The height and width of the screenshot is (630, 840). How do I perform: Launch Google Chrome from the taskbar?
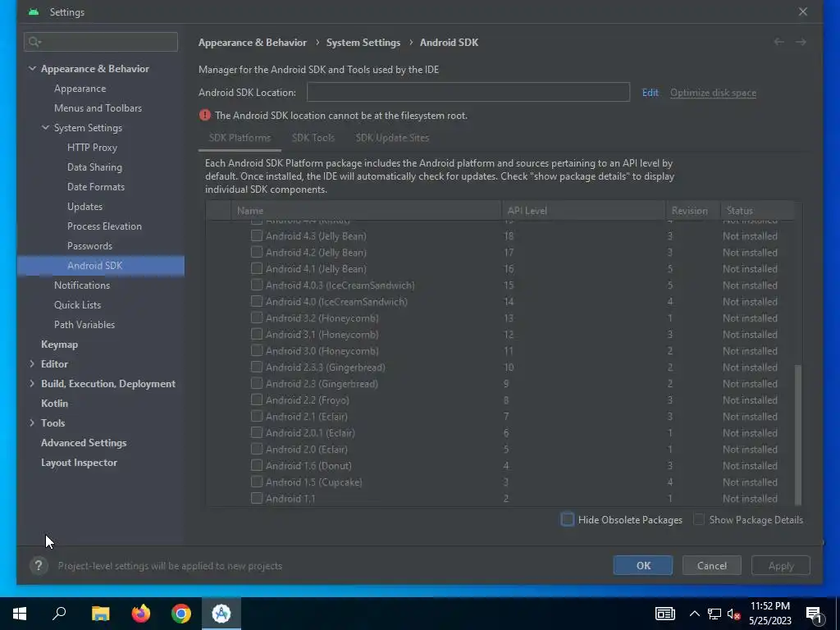181,614
